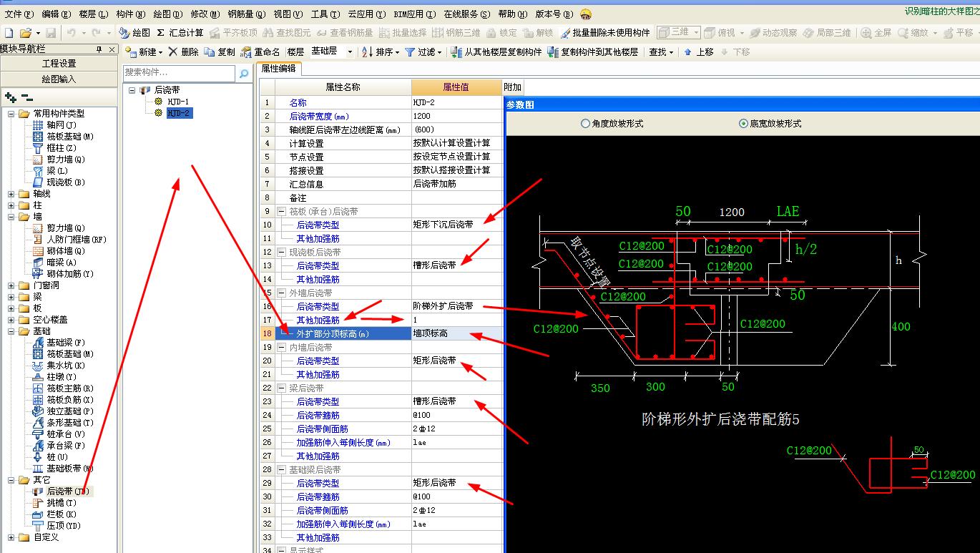Viewport: 980px width, 553px height.
Task: Click the 批量删除未使用构件 toolbar icon
Action: click(565, 33)
